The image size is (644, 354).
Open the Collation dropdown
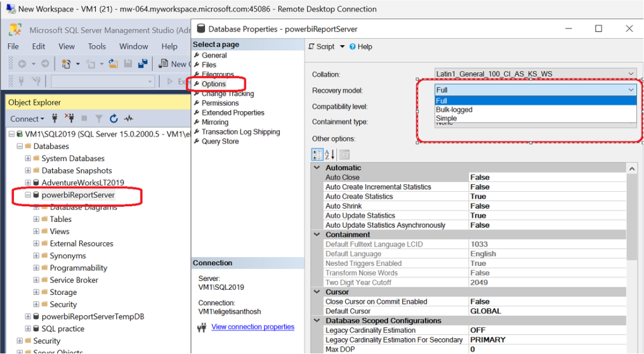pos(631,74)
